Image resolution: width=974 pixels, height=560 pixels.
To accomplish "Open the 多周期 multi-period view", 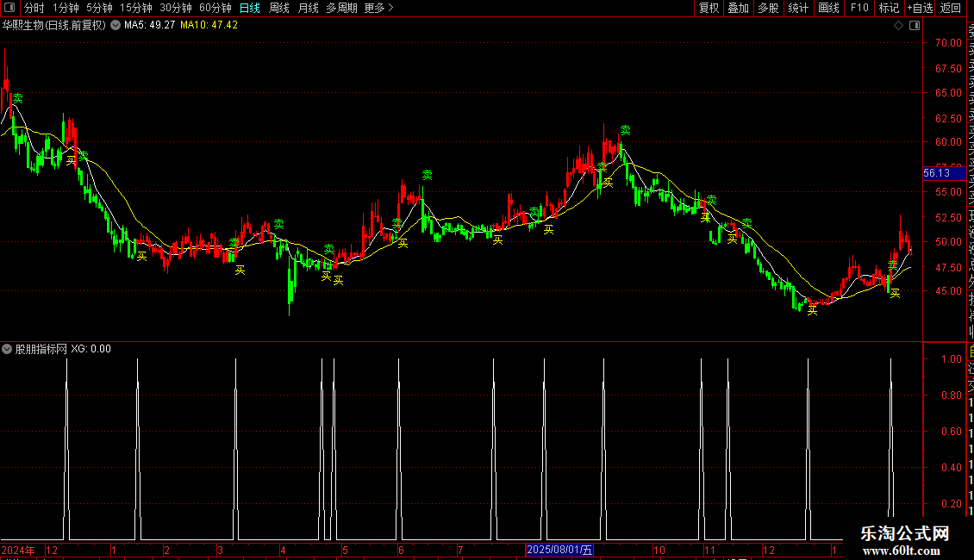I will point(341,8).
